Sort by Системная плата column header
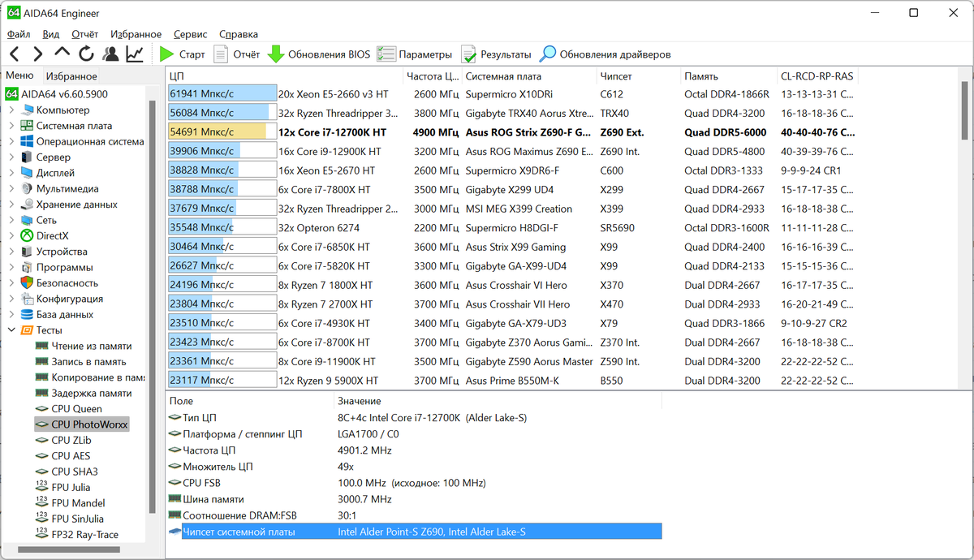The image size is (974, 560). pyautogui.click(x=529, y=76)
